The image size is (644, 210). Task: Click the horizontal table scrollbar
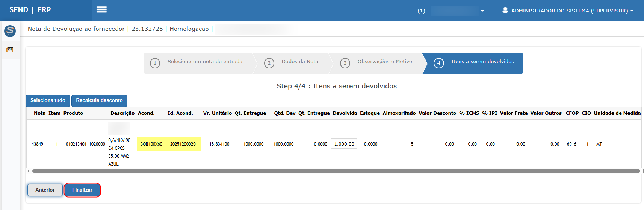point(336,171)
